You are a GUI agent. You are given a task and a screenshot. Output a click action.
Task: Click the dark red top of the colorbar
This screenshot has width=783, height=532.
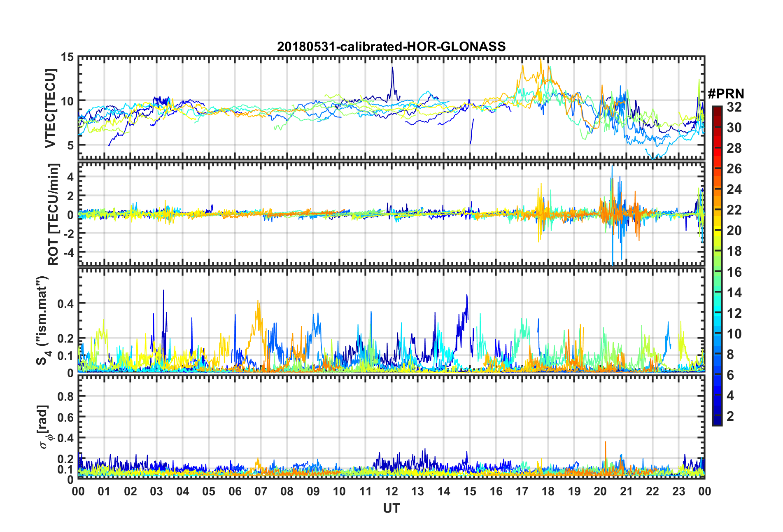coord(717,109)
